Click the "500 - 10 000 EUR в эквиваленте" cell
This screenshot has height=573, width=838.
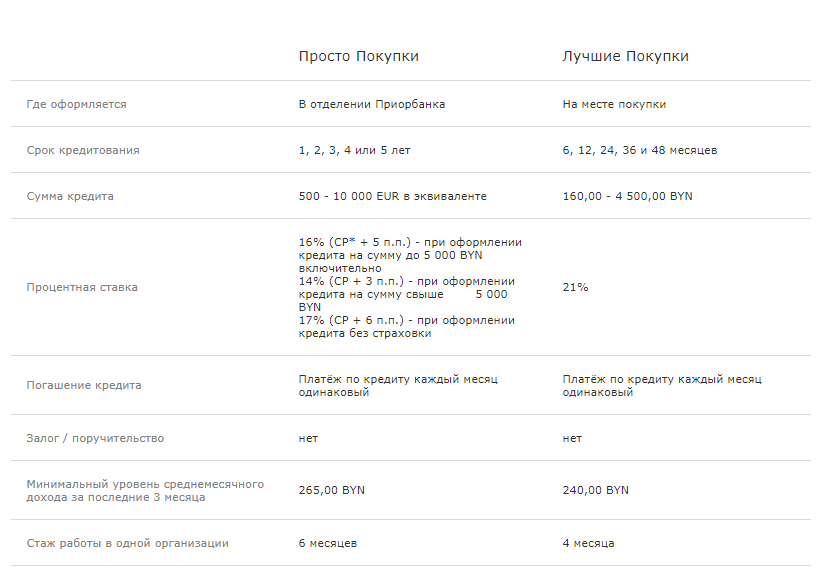(x=392, y=196)
